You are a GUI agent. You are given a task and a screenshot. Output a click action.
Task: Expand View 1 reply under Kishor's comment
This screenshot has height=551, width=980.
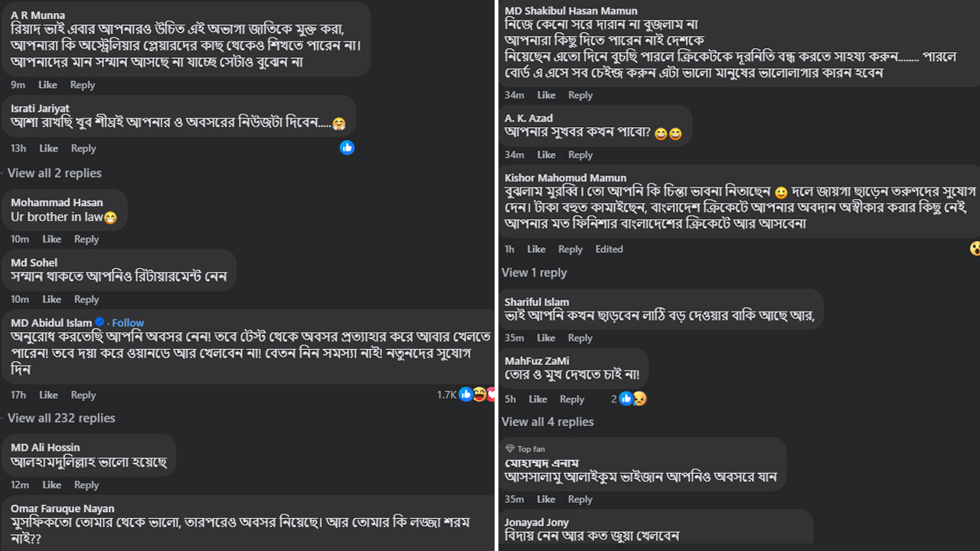click(x=534, y=272)
